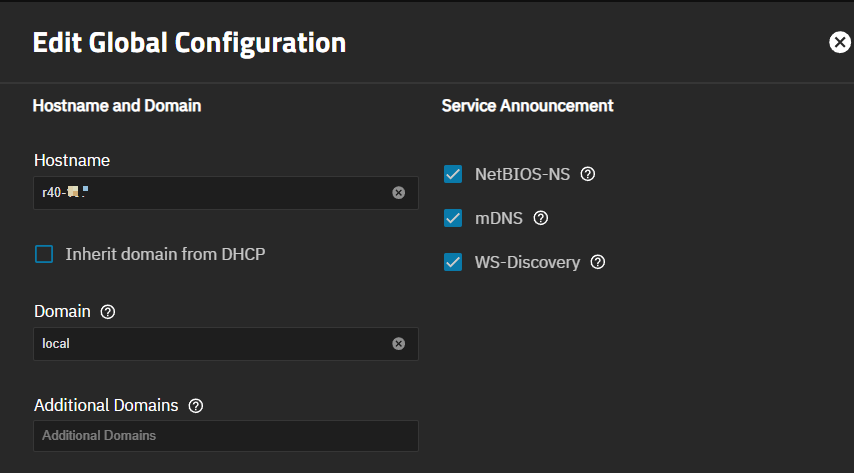View the NetBIOS-NS help tooltip icon
The width and height of the screenshot is (854, 473).
pos(588,174)
